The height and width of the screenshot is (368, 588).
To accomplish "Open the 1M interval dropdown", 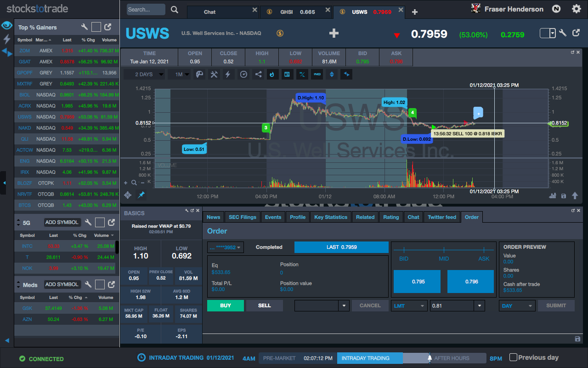I will [x=179, y=74].
